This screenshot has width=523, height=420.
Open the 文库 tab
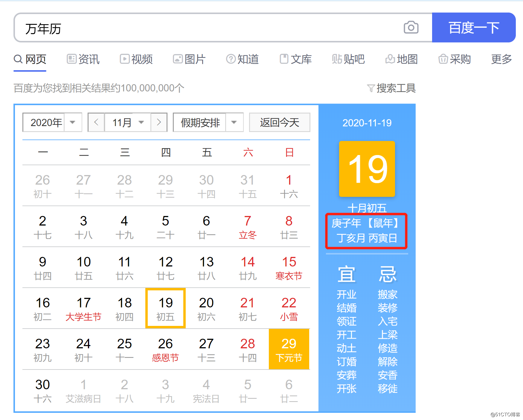point(295,59)
